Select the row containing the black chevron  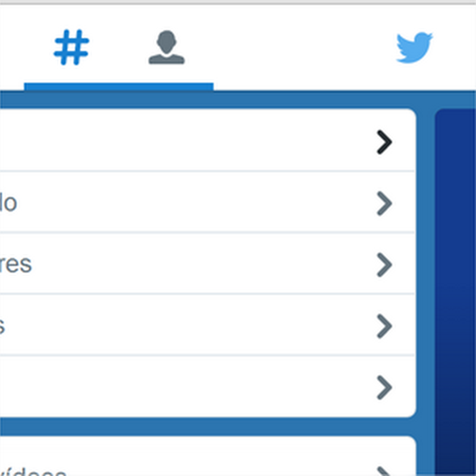[208, 140]
